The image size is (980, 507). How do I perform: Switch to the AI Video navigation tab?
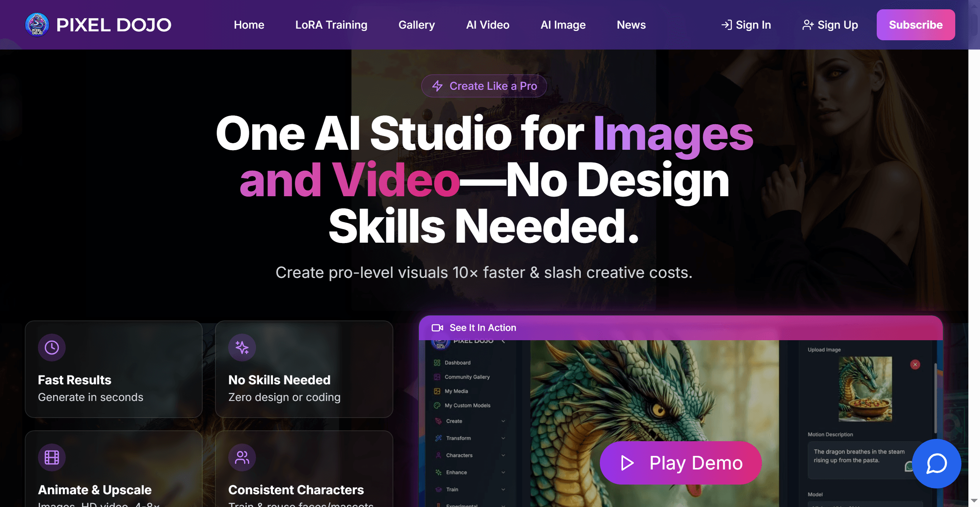tap(487, 24)
